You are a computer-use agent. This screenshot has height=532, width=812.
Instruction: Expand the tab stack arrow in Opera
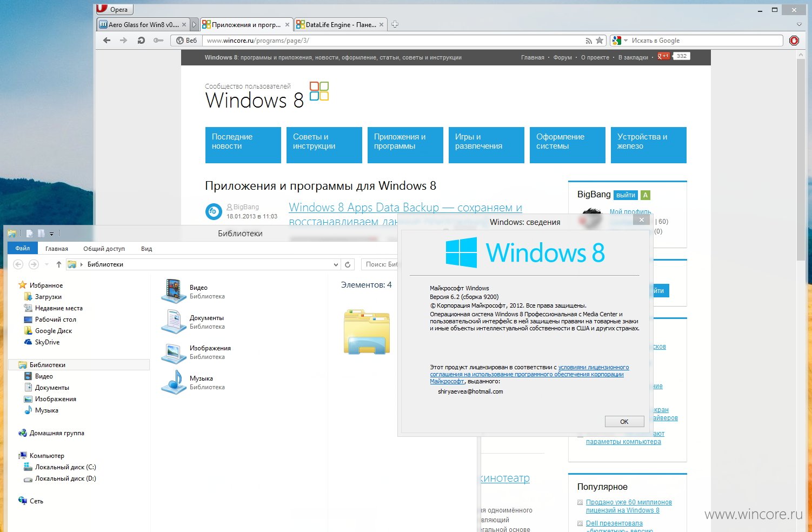pos(195,24)
